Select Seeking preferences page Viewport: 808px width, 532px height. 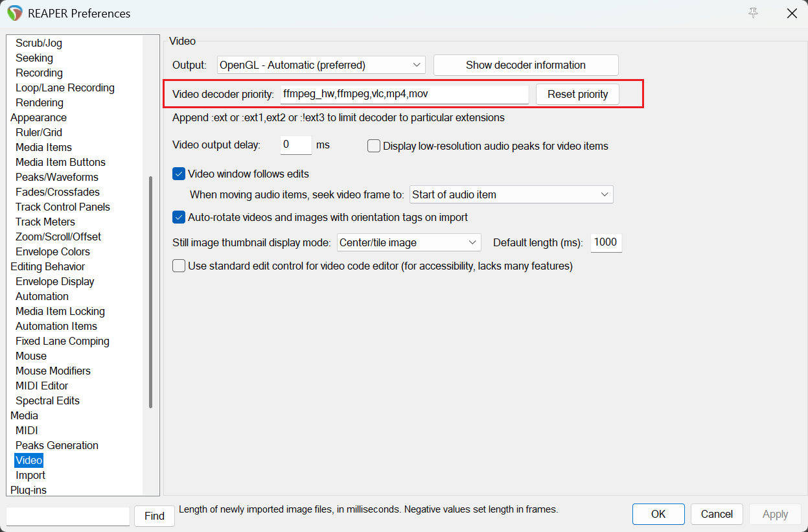tap(34, 58)
